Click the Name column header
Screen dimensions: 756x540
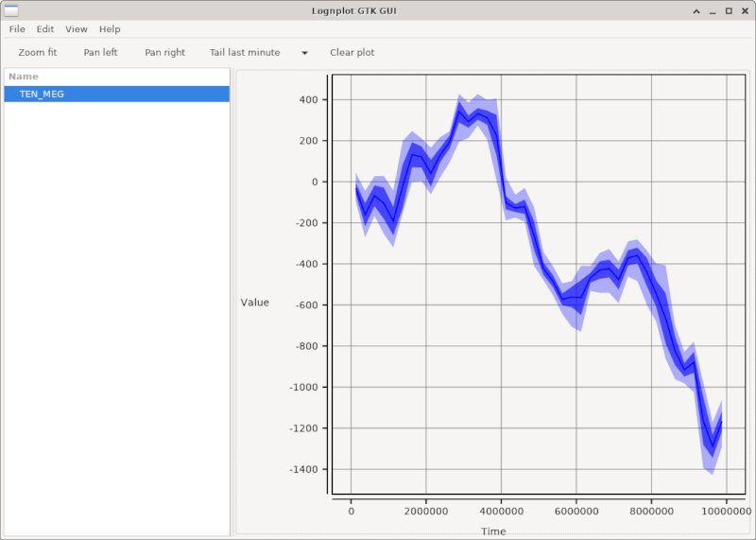[116, 77]
